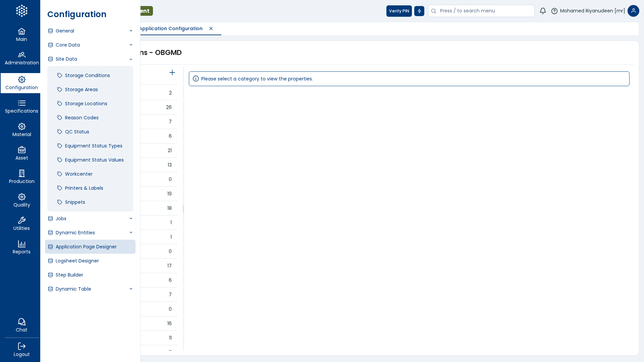
Task: Click the user profile avatar icon
Action: click(633, 11)
